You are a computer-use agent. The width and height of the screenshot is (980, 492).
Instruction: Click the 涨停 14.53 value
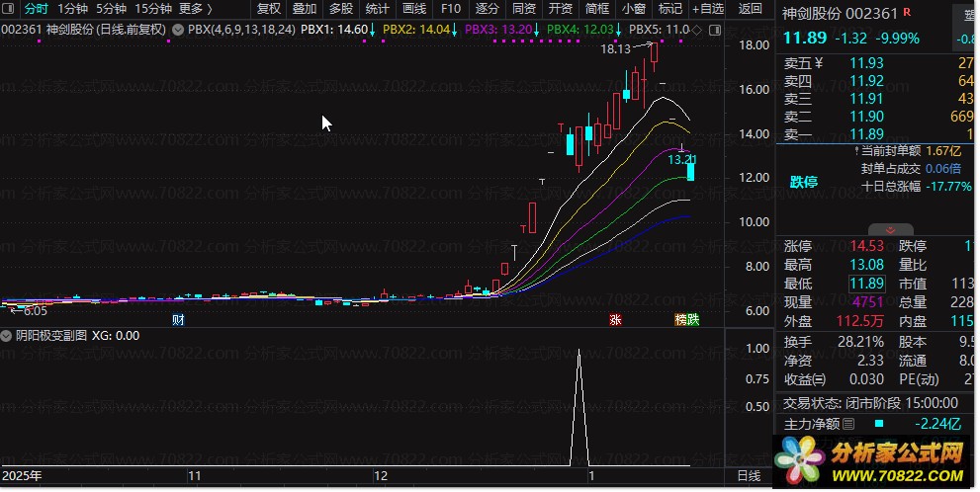[867, 246]
